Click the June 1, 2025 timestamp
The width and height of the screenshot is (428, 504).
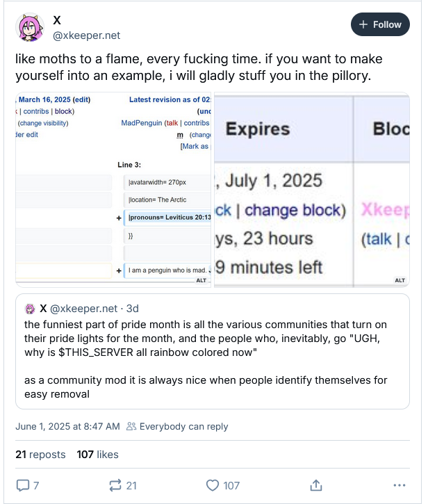click(67, 427)
